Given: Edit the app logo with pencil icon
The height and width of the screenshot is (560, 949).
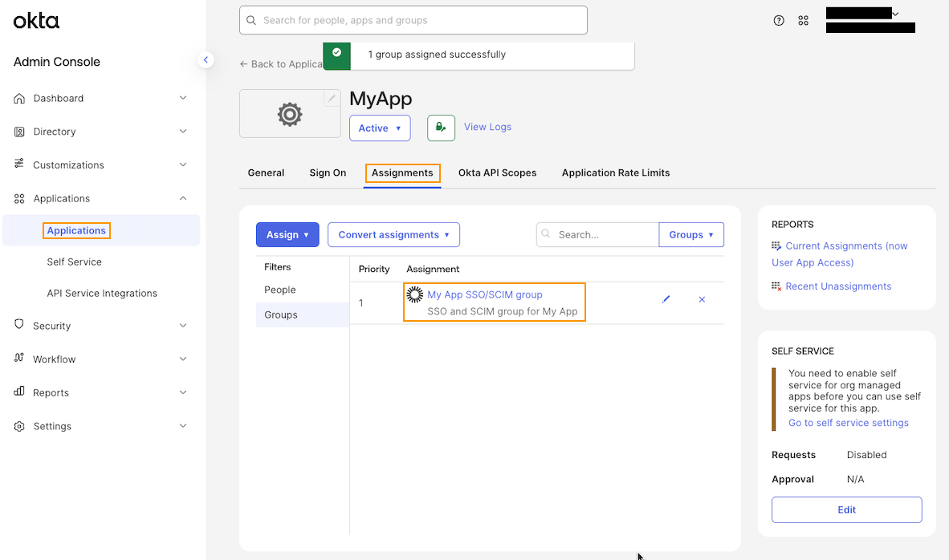Looking at the screenshot, I should pos(332,98).
